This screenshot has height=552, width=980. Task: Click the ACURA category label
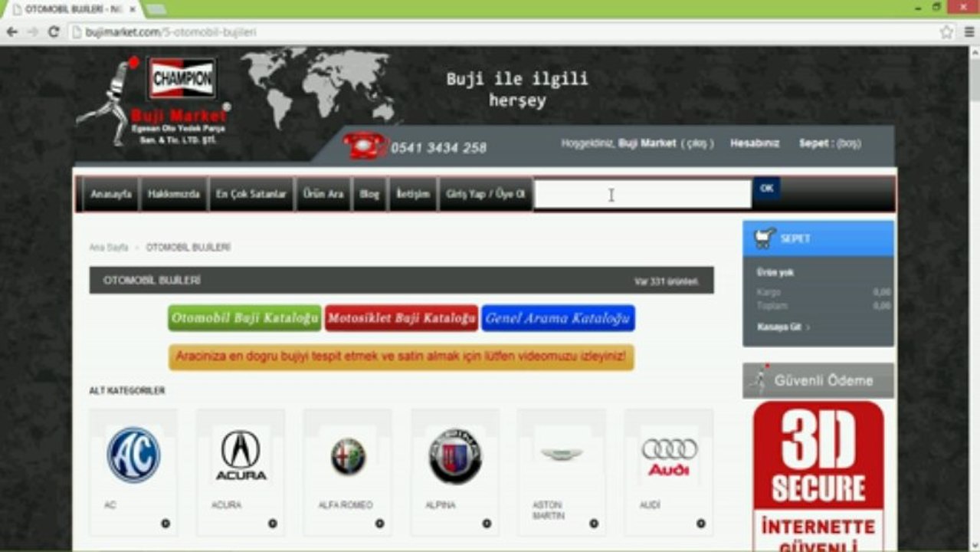226,505
